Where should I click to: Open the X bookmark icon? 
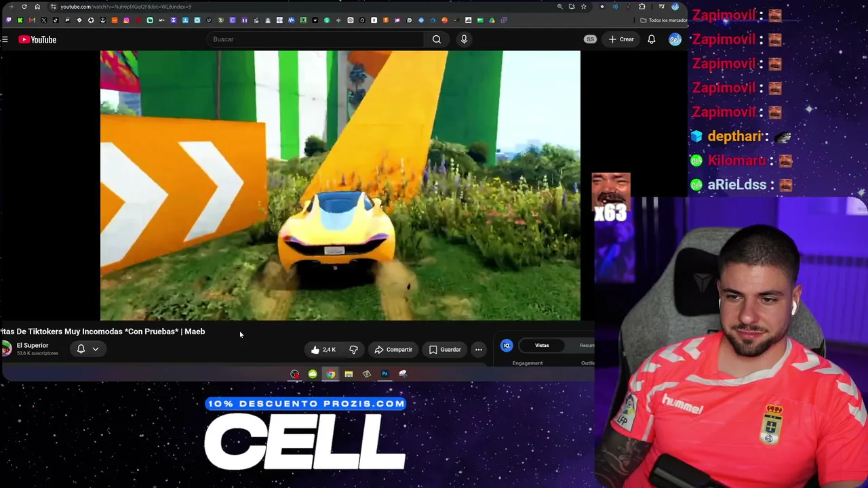(x=43, y=20)
